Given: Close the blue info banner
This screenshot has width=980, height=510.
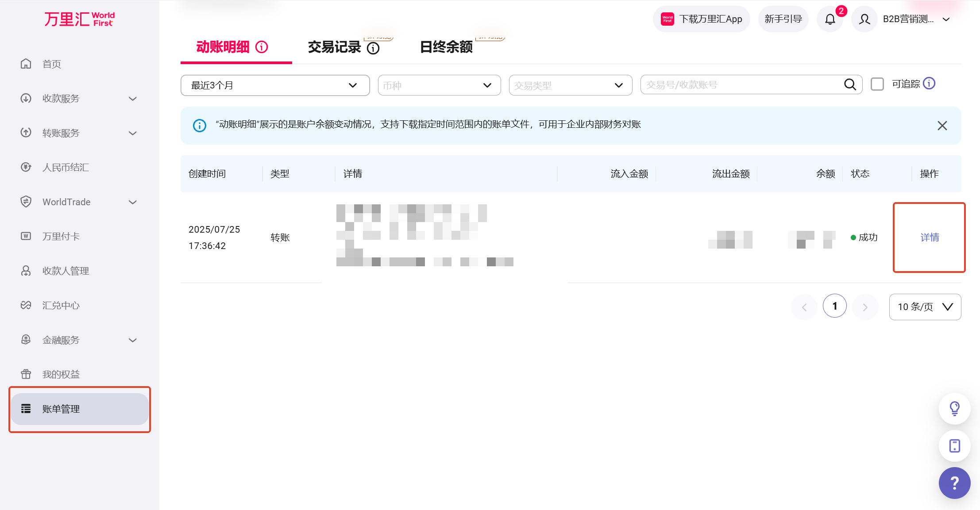Looking at the screenshot, I should (x=942, y=126).
